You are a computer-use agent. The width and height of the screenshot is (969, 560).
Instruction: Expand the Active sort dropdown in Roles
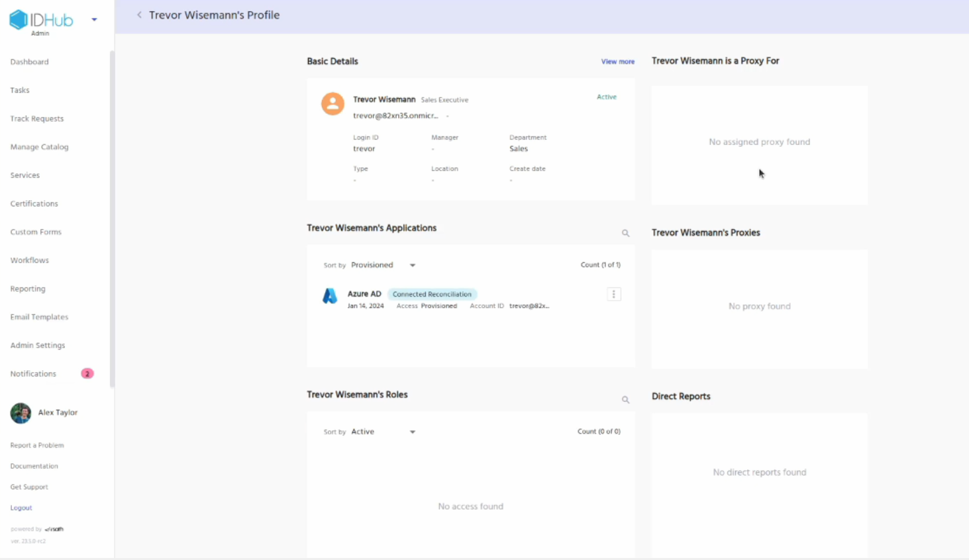pos(412,432)
